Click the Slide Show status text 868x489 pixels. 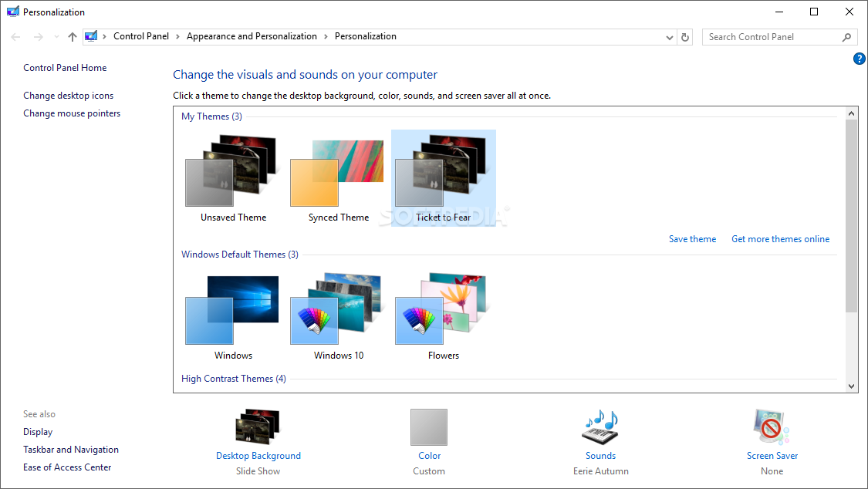coord(258,471)
